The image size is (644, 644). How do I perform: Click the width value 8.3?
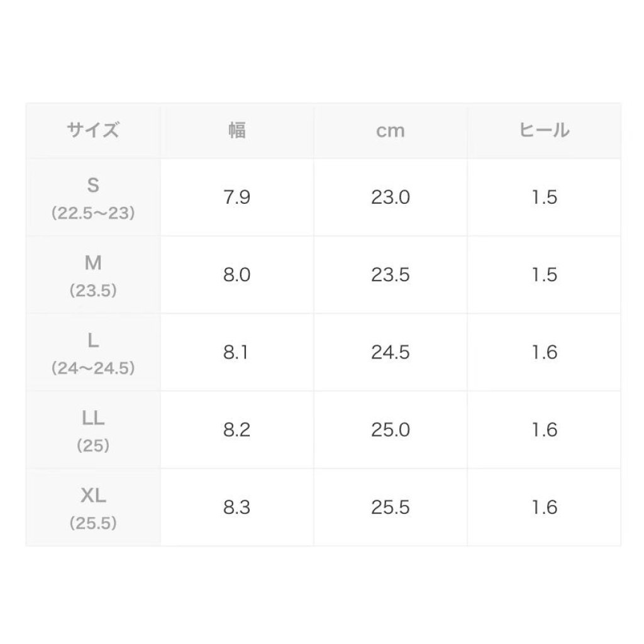pos(236,507)
